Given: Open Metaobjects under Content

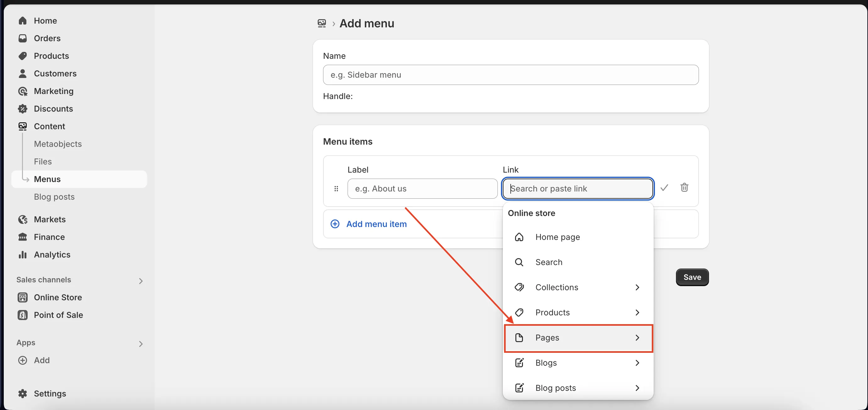Looking at the screenshot, I should pos(58,144).
